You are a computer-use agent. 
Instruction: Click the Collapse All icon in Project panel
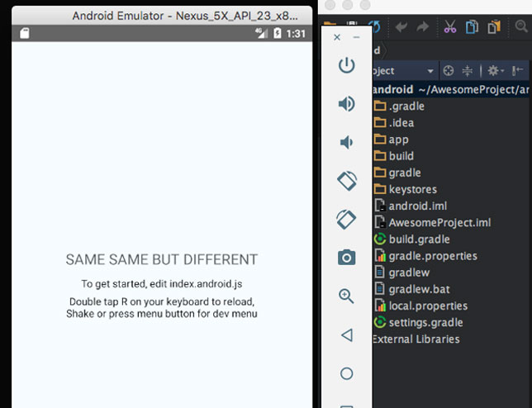[468, 70]
